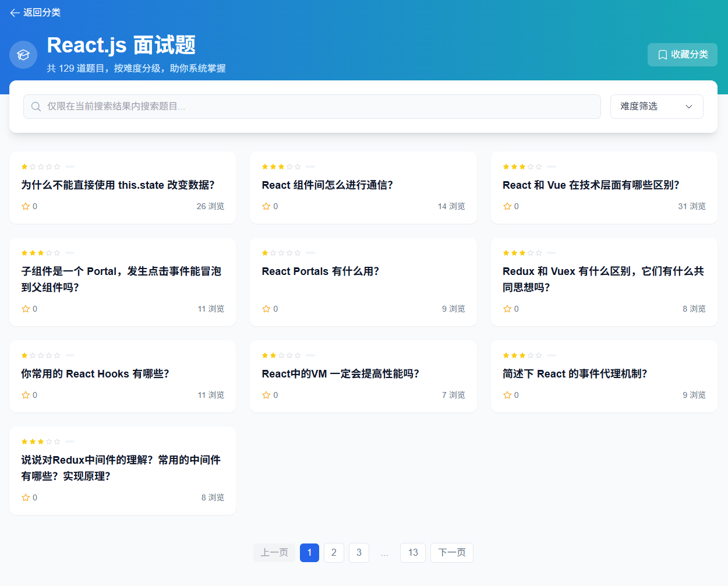This screenshot has width=728, height=586.
Task: Click 收藏分类 button
Action: [x=683, y=55]
